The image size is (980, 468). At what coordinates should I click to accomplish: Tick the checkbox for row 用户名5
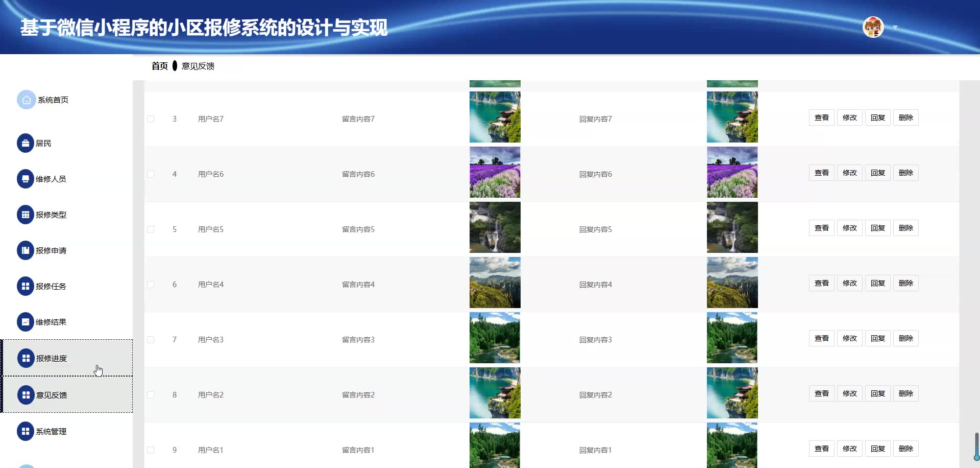[x=151, y=229]
